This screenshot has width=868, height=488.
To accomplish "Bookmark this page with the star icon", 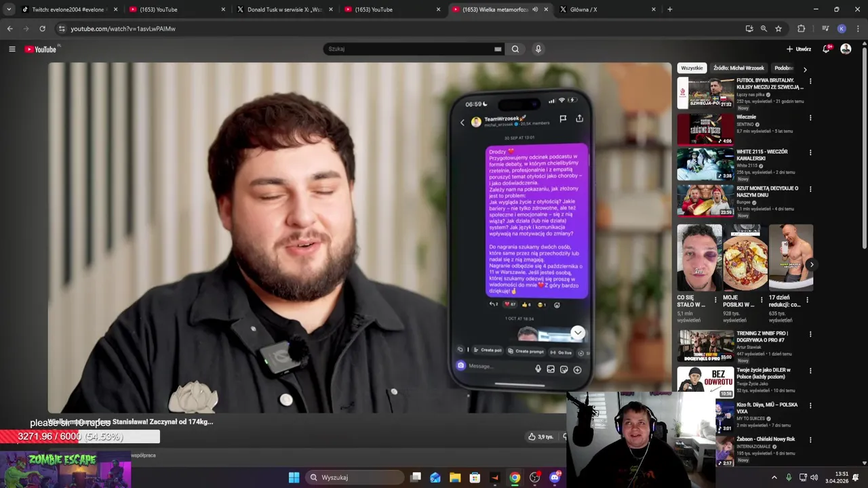I will (x=778, y=28).
